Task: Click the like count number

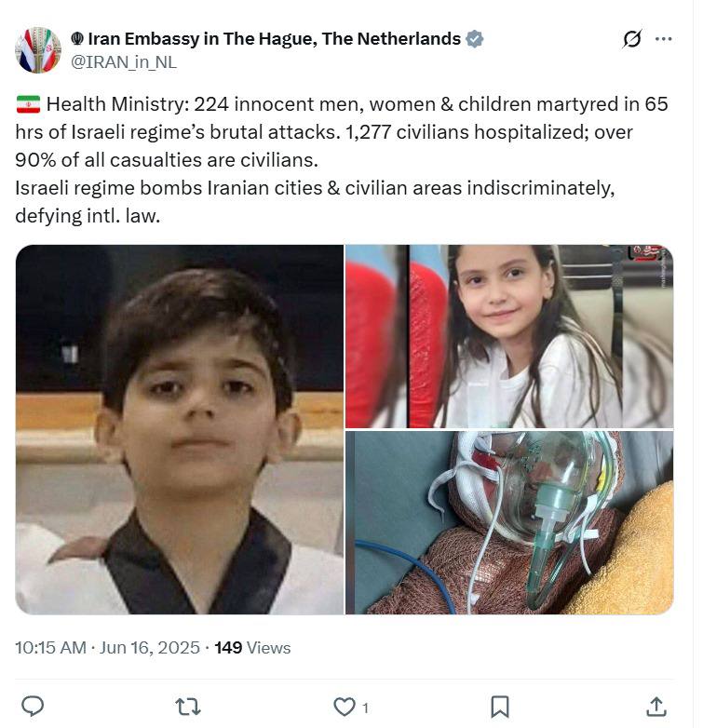Action: pos(365,708)
